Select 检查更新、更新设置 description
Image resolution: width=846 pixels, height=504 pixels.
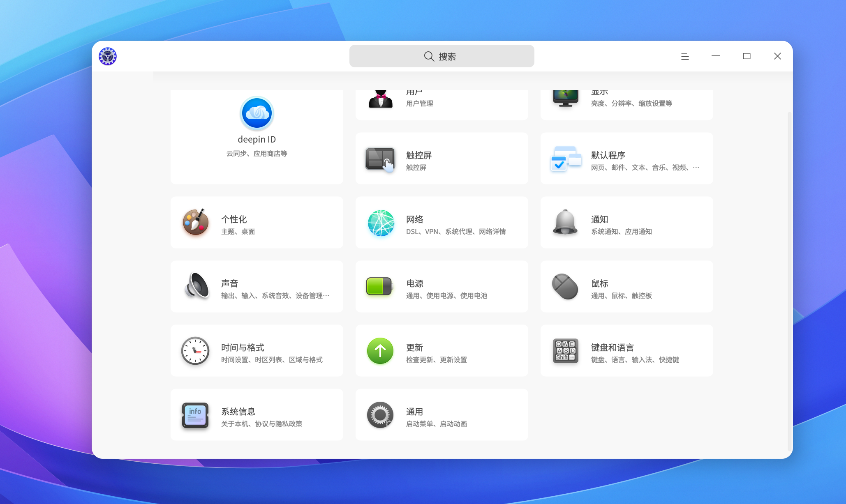[437, 360]
